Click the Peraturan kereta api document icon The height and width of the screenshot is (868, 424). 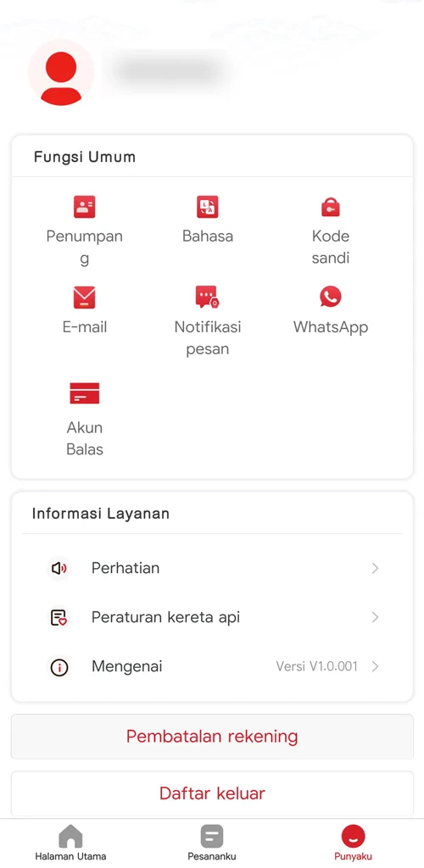click(59, 617)
